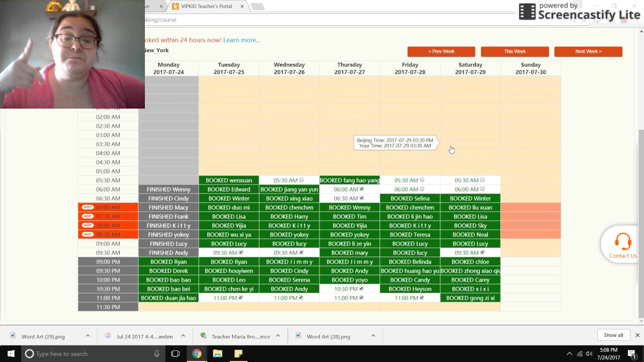644x362 pixels.
Task: Open the BOOKED fang hao yang Thursday slot
Action: 350,180
